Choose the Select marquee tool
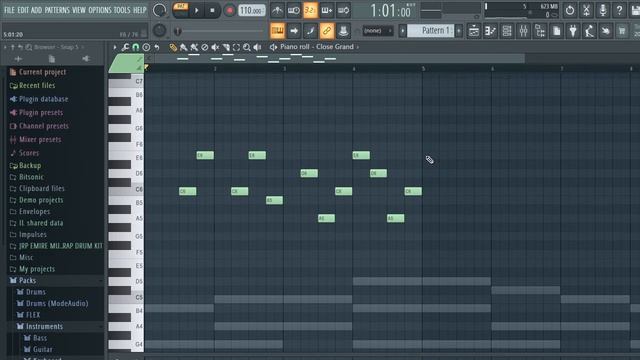 click(236, 47)
